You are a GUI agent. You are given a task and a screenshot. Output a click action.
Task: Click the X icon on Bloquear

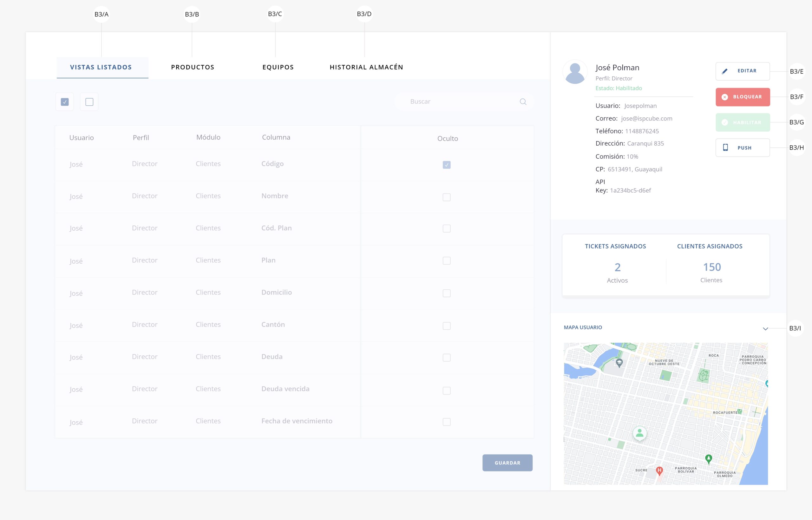(724, 97)
